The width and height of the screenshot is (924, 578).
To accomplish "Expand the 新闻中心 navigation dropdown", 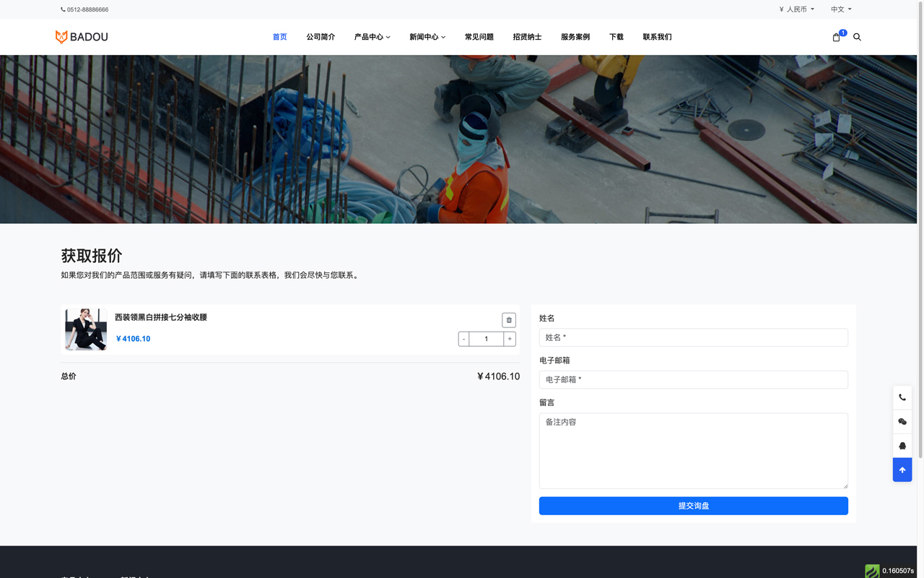I will pos(427,37).
